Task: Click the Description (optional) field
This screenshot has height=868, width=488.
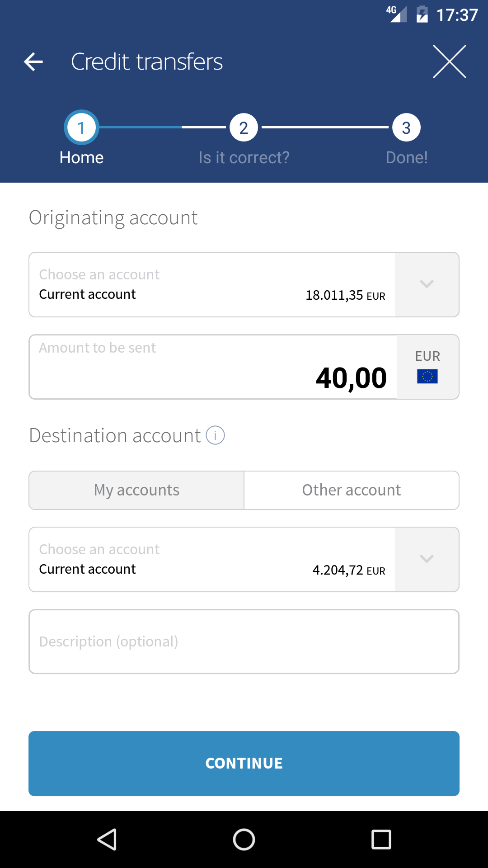Action: click(x=244, y=642)
